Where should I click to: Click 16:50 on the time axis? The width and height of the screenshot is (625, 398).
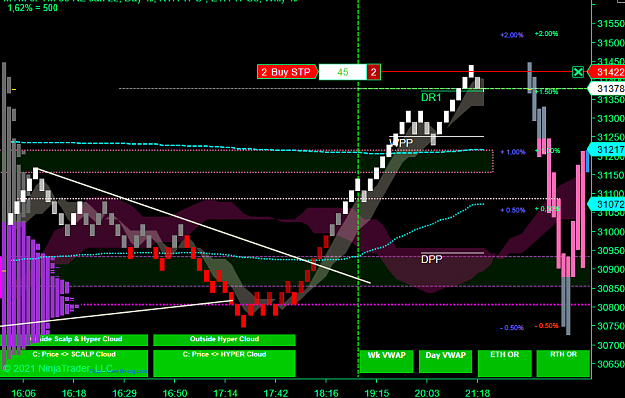point(175,393)
